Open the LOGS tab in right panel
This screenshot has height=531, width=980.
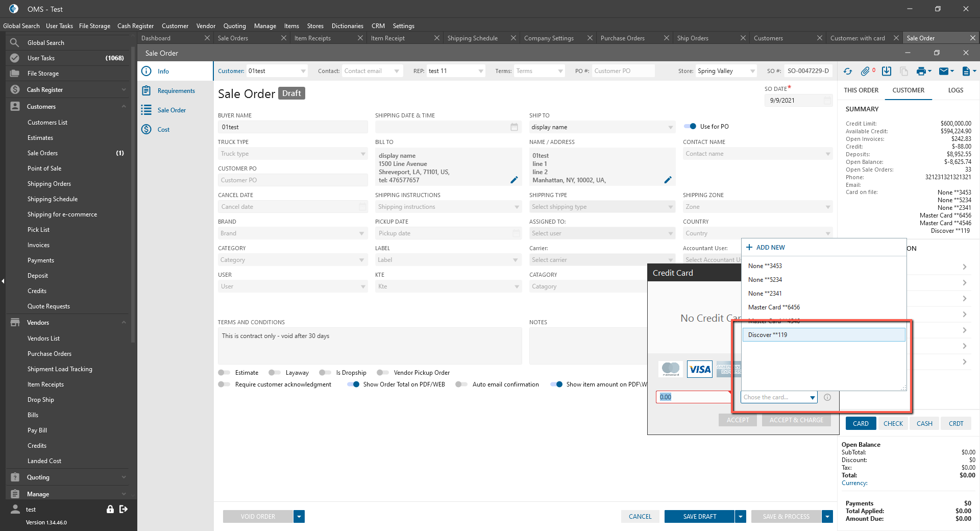(955, 90)
